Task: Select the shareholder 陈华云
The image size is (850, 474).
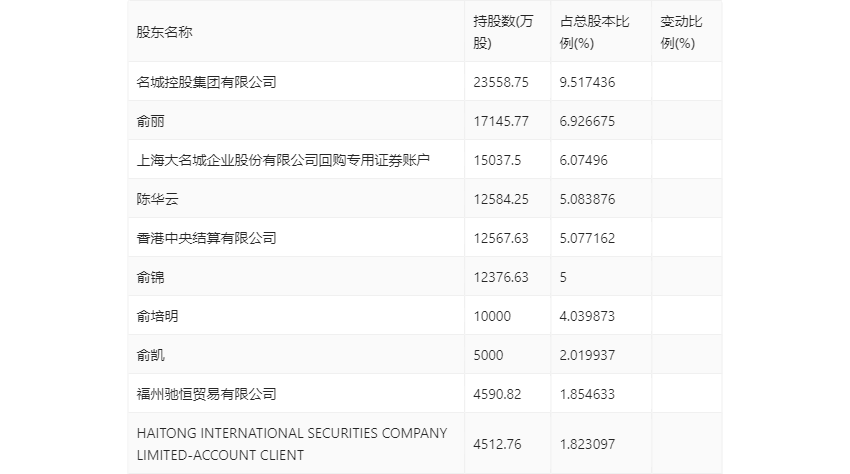Action: pyautogui.click(x=157, y=200)
